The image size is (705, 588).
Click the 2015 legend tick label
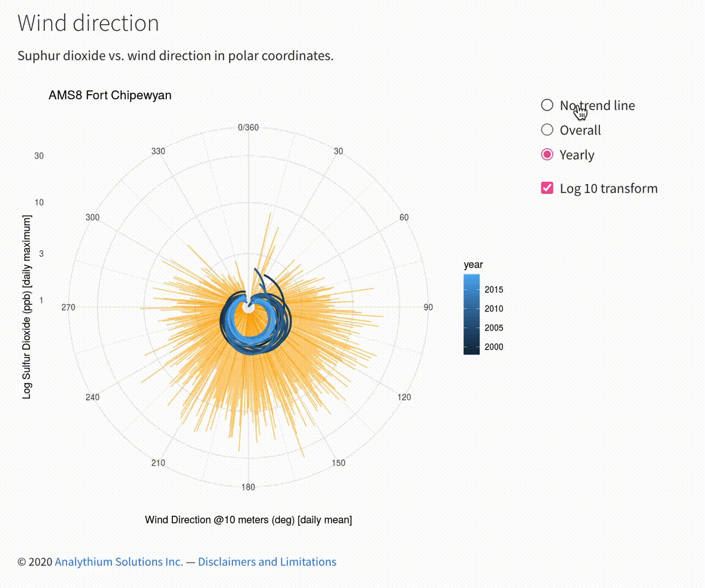(493, 290)
